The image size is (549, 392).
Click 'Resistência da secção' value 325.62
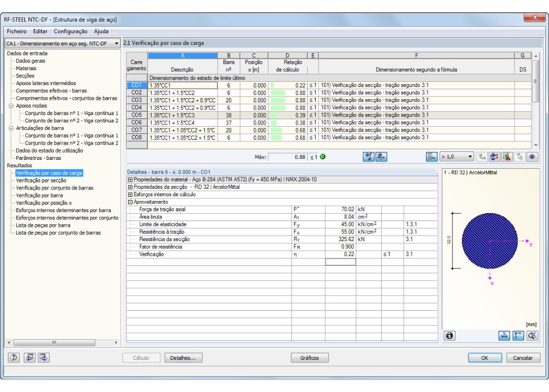[340, 240]
